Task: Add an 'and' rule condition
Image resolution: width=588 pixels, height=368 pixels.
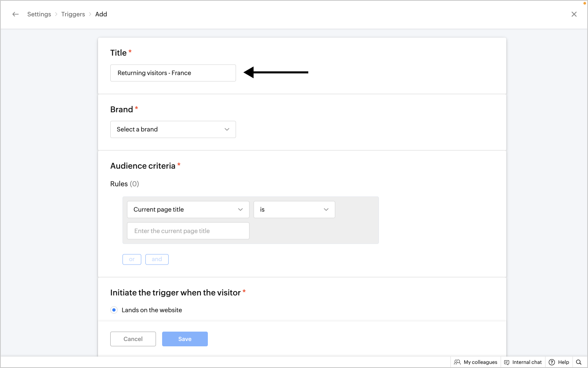Action: [x=157, y=259]
